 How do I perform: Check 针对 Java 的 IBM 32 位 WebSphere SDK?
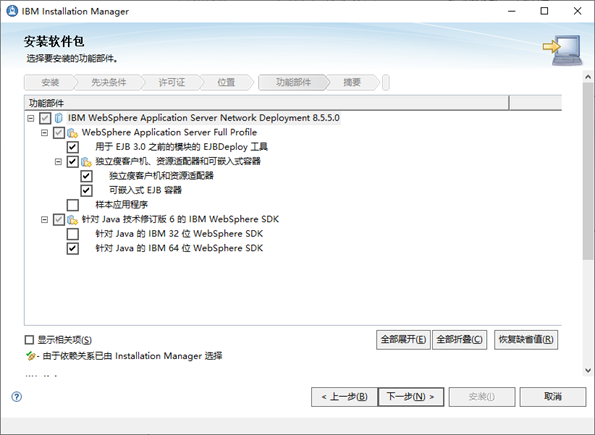(x=72, y=234)
